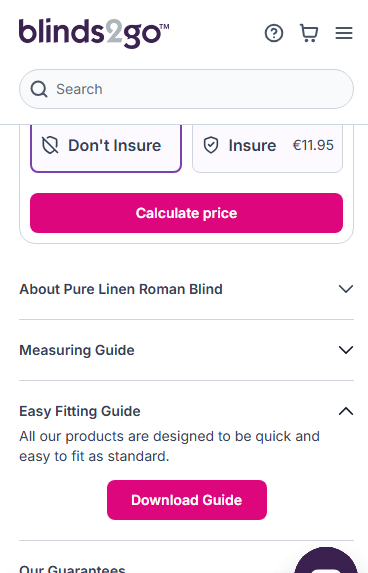Open the help question mark icon

[274, 33]
